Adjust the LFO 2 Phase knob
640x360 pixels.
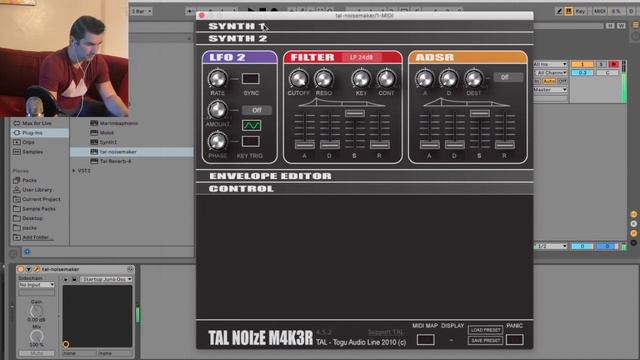click(218, 141)
